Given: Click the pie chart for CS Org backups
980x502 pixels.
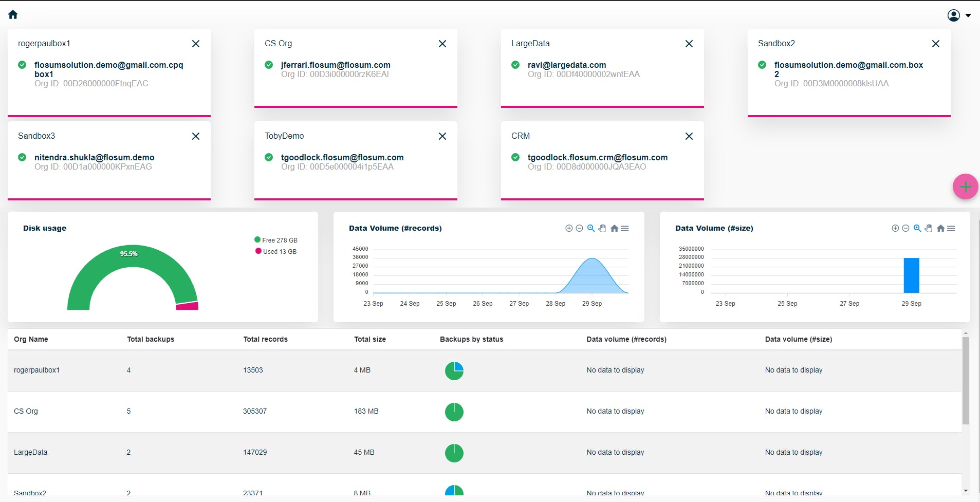Looking at the screenshot, I should [x=454, y=412].
